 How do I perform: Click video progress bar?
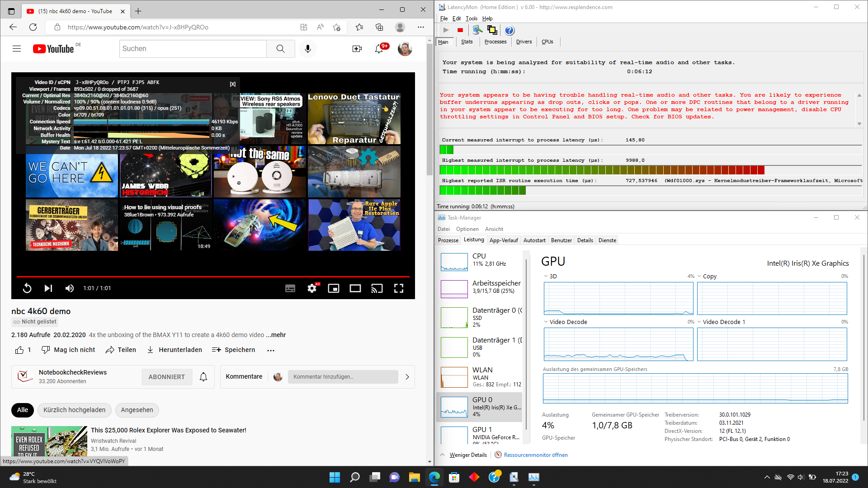(213, 277)
